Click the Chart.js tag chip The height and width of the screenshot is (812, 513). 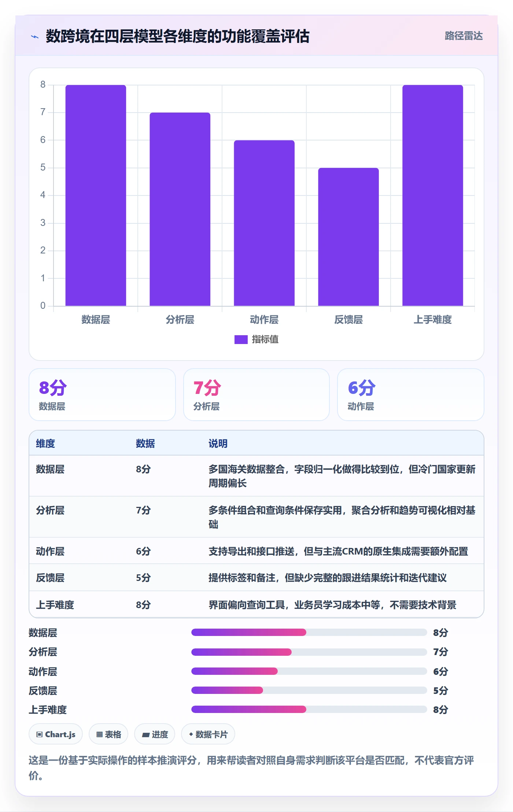[x=56, y=734]
